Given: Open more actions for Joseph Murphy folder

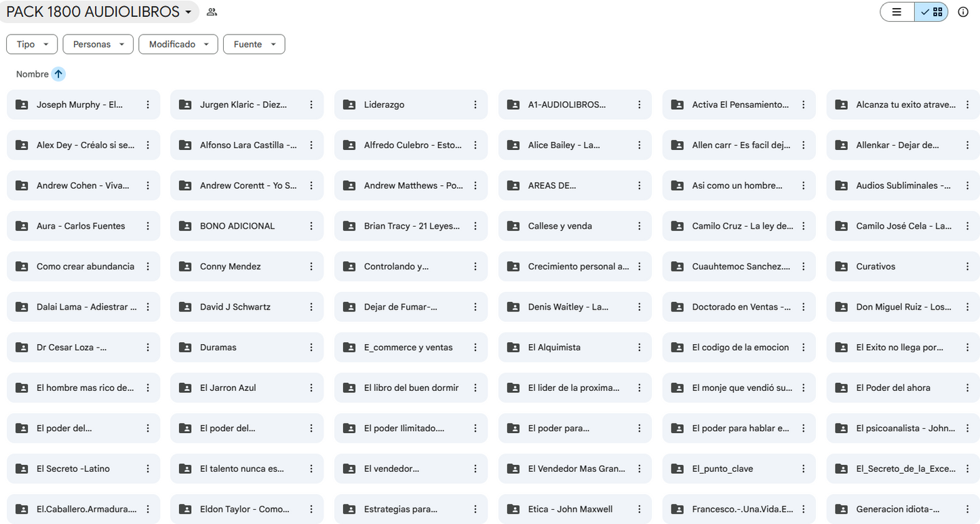Looking at the screenshot, I should pos(148,105).
